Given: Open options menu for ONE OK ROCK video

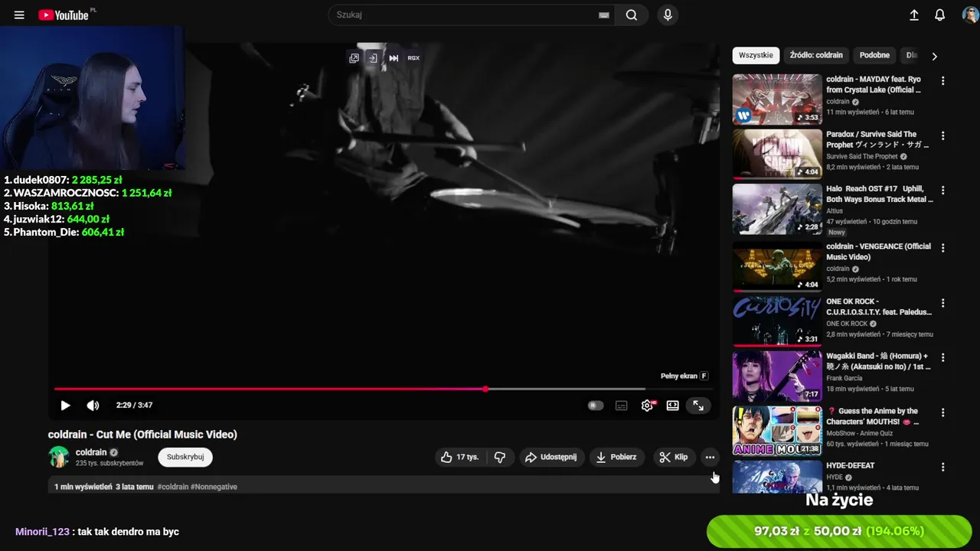Looking at the screenshot, I should pyautogui.click(x=942, y=303).
